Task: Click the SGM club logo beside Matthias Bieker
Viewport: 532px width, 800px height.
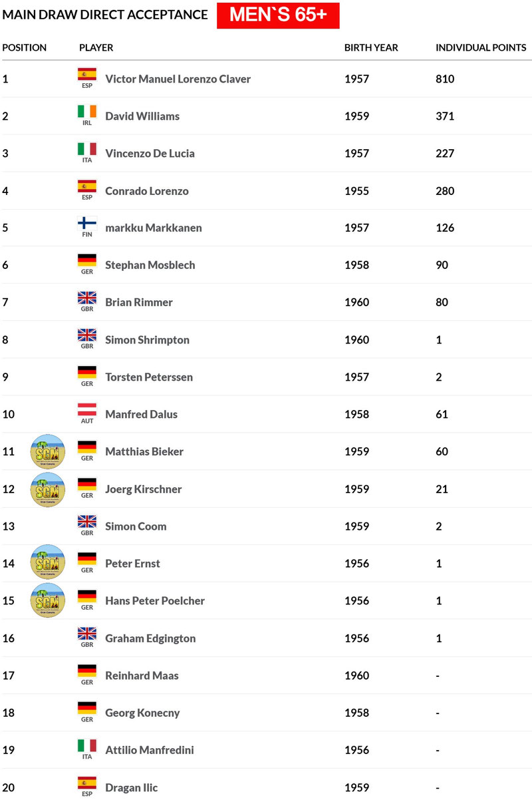Action: point(48,451)
